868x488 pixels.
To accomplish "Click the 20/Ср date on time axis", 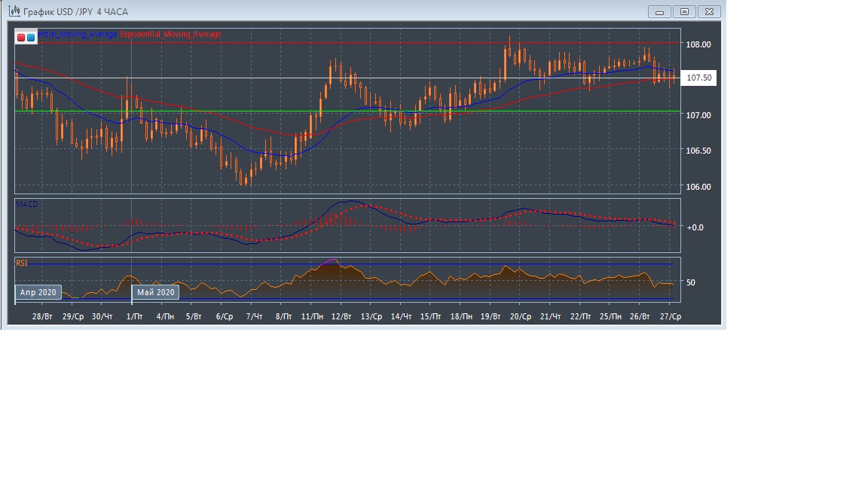I will coord(521,316).
